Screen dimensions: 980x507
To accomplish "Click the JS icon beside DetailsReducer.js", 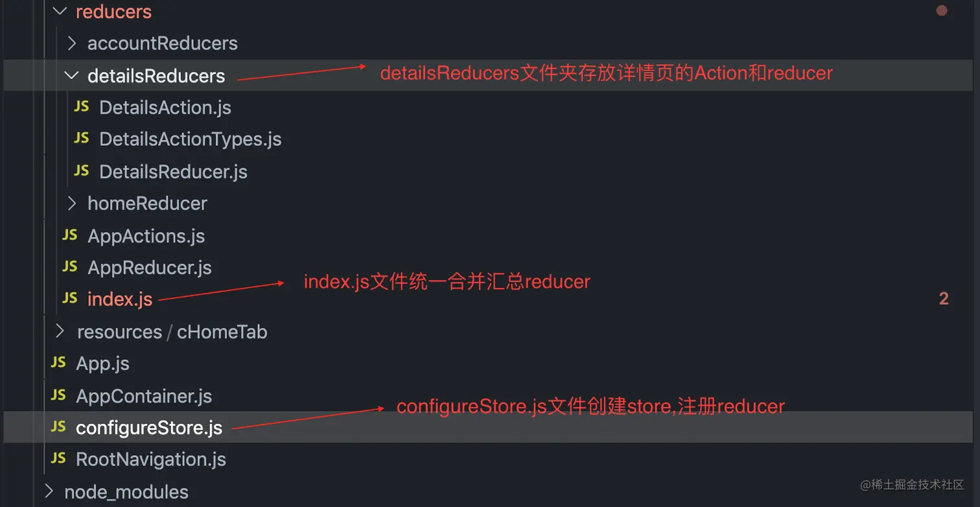I will pos(82,171).
